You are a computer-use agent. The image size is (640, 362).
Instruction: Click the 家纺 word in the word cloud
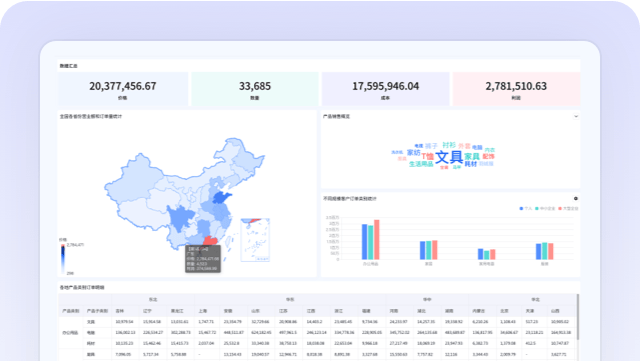point(413,152)
